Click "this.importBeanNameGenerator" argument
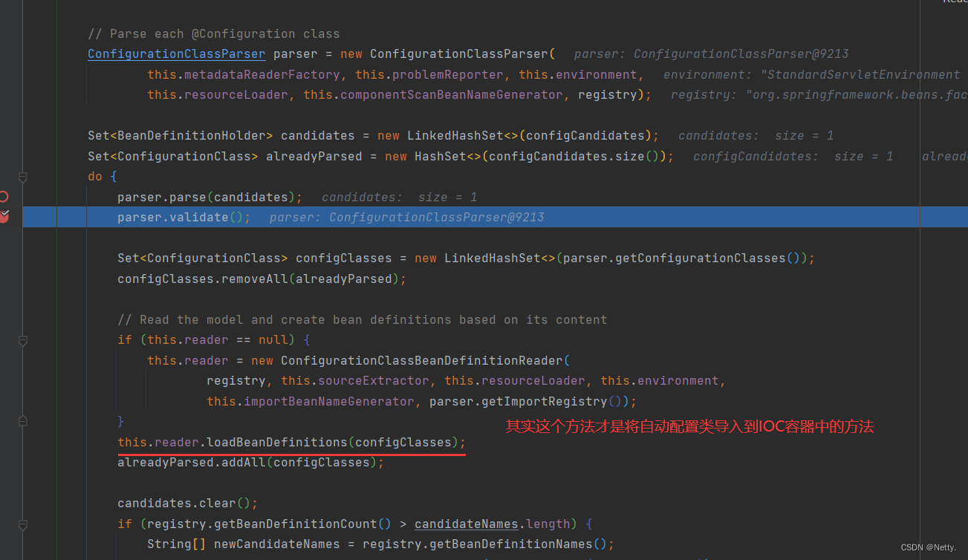The height and width of the screenshot is (560, 968). [311, 401]
